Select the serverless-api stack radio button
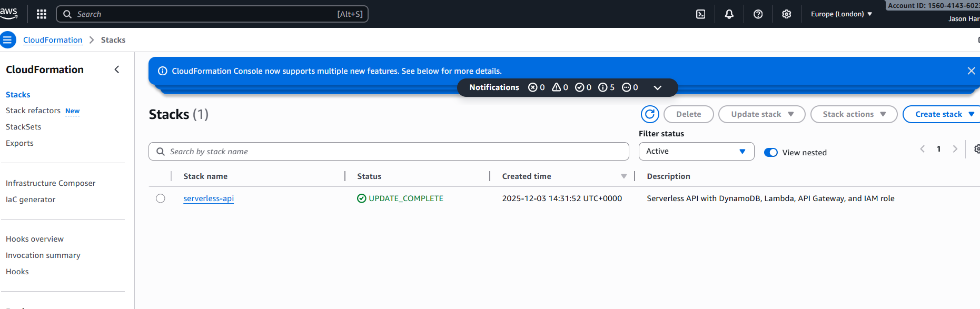 click(x=161, y=198)
